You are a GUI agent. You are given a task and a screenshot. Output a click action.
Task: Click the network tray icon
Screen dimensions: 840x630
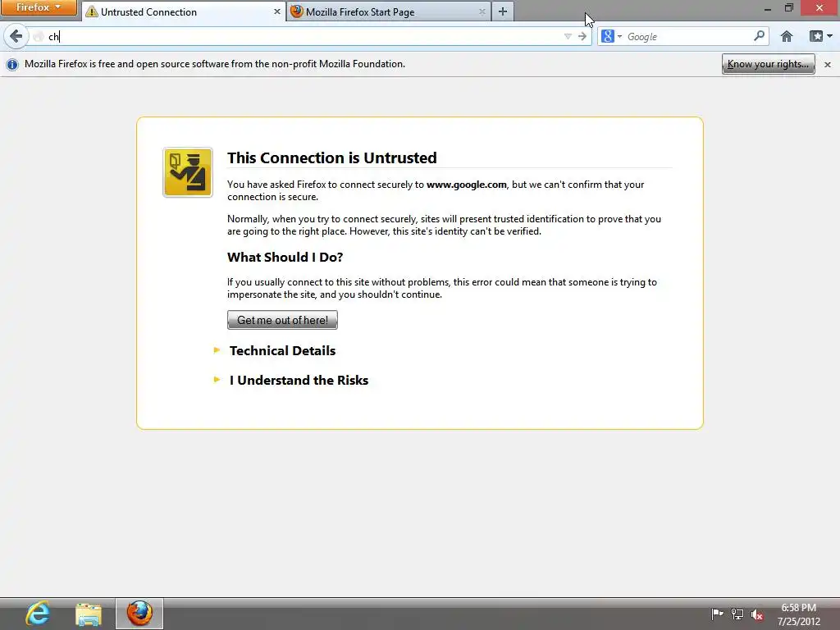tap(737, 614)
